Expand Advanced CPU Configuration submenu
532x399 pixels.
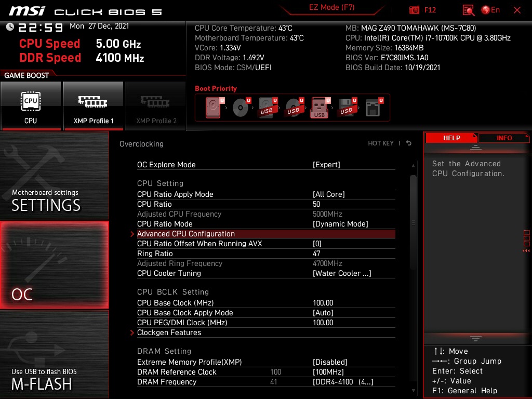point(266,234)
